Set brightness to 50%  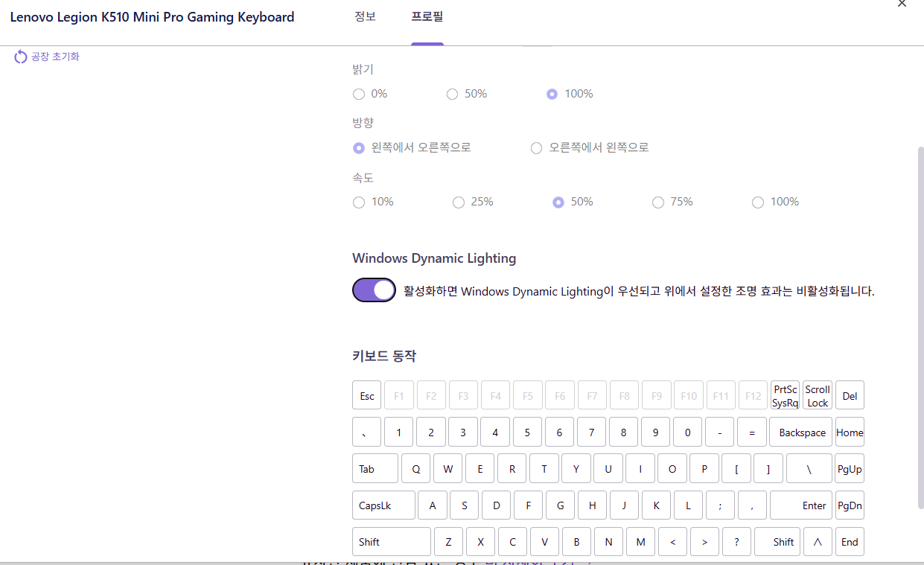(x=452, y=94)
